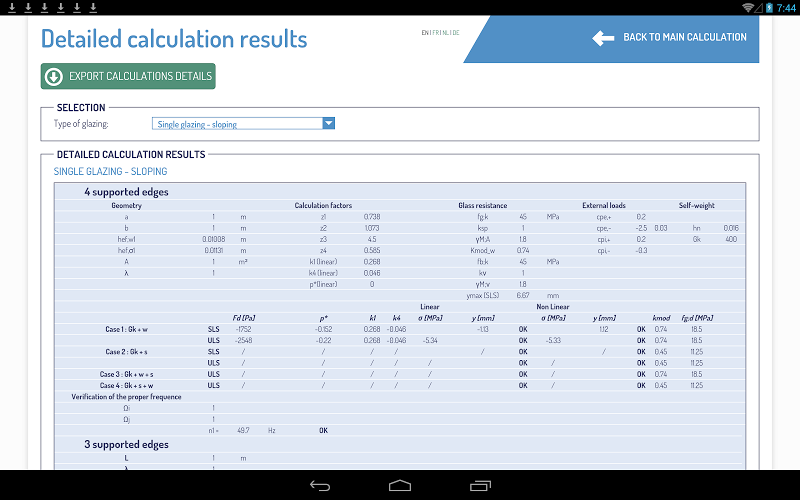
Task: Tap the '3 supported edges' section heading
Action: [127, 444]
